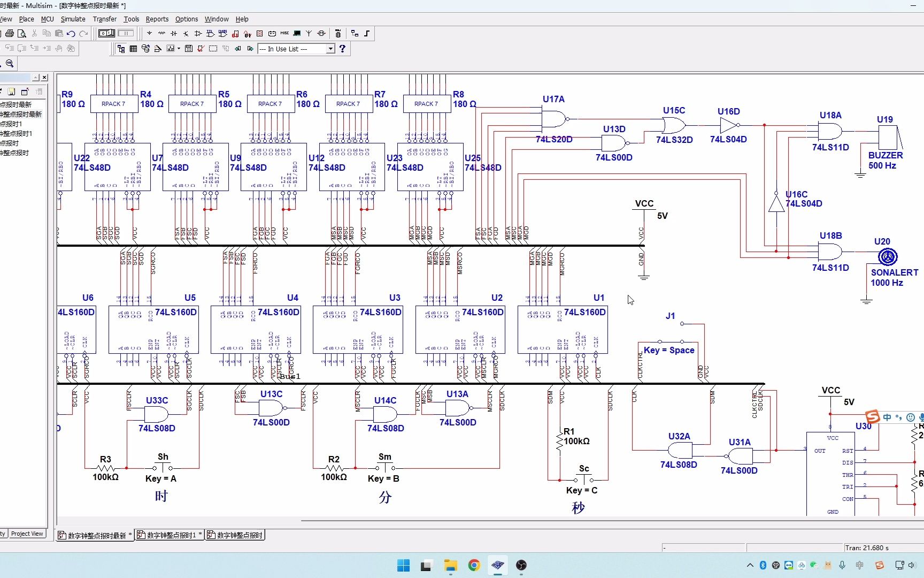
Task: Click the Design Toolbox save icon
Action: [11, 92]
